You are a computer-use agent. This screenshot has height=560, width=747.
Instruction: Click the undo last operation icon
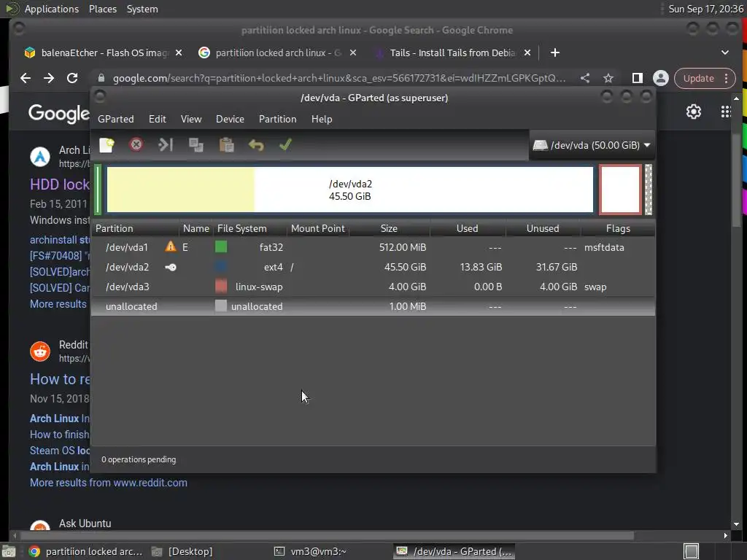click(256, 145)
